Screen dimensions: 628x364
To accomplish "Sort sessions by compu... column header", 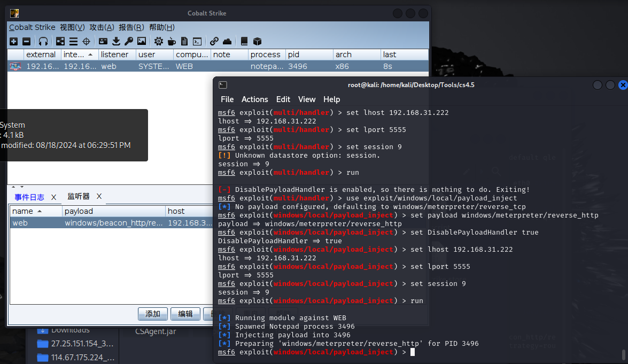I will coord(192,55).
